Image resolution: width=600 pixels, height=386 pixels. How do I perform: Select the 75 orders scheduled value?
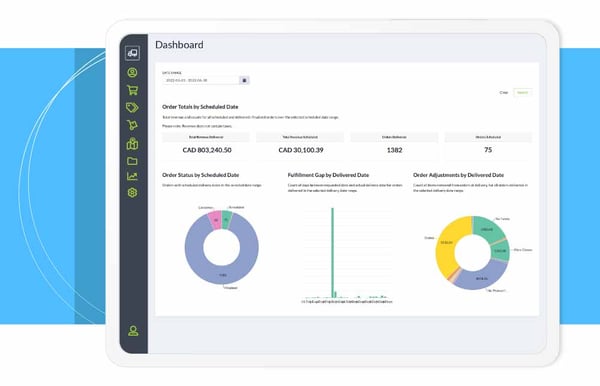point(488,150)
